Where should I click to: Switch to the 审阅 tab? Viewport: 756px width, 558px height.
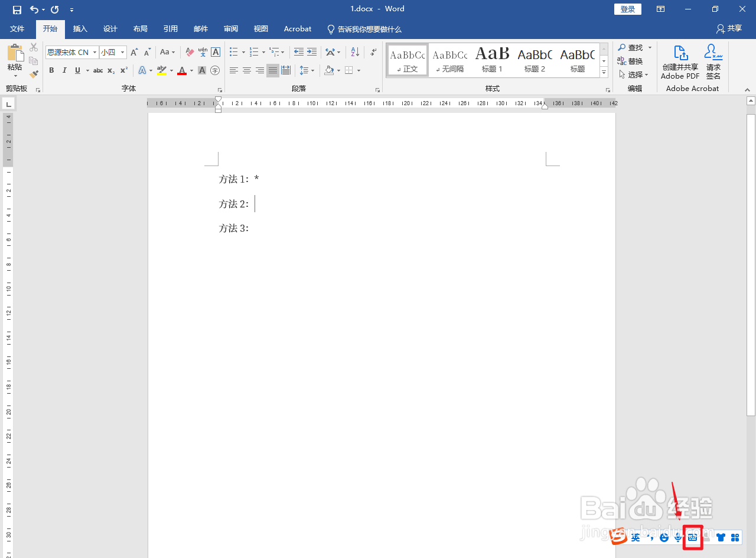231,28
